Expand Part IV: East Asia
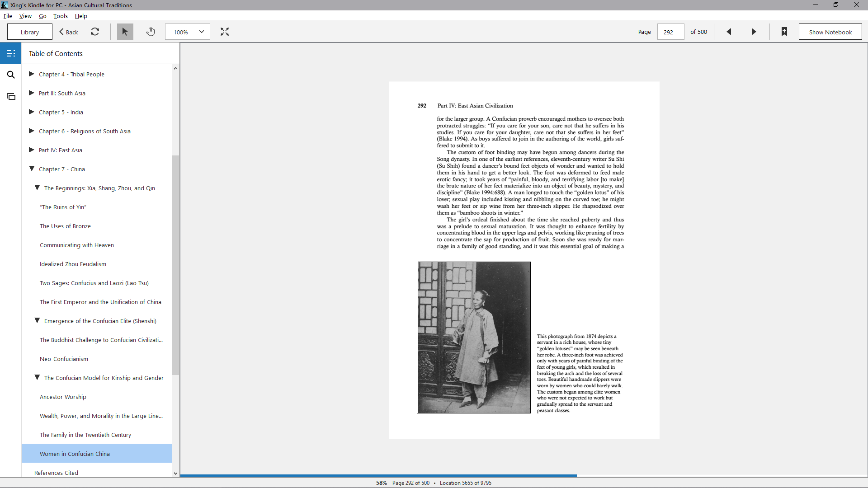 click(32, 150)
